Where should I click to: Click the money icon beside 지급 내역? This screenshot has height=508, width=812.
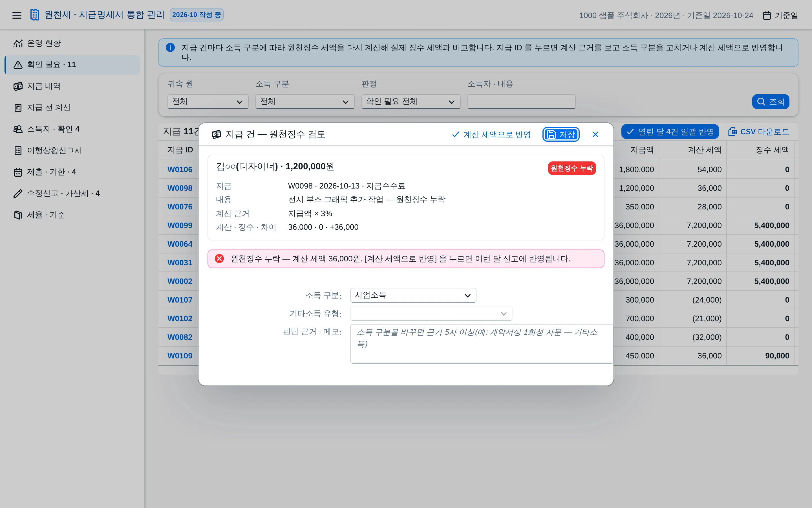[x=18, y=86]
